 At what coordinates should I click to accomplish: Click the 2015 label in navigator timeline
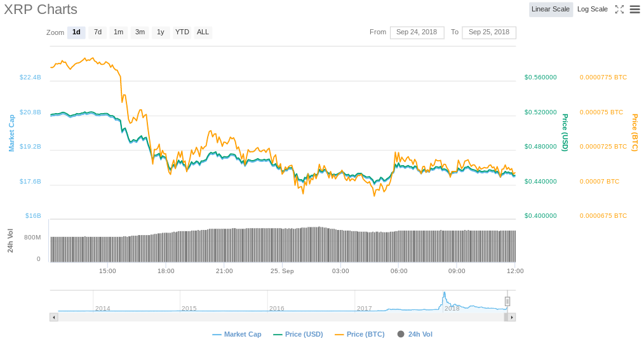[x=189, y=309]
